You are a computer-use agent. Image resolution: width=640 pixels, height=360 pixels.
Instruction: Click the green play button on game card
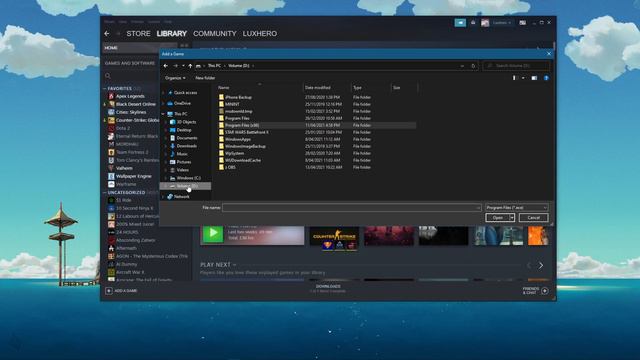click(213, 233)
